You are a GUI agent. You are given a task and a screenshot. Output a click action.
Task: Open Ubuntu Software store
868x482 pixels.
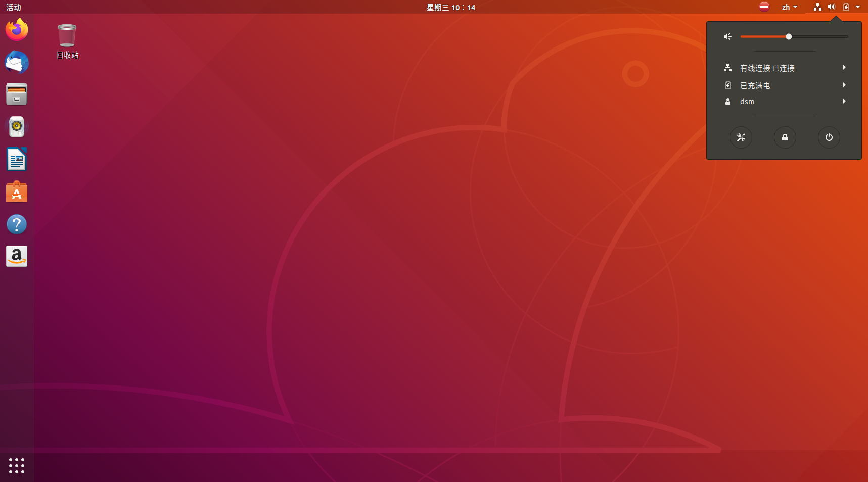17,191
